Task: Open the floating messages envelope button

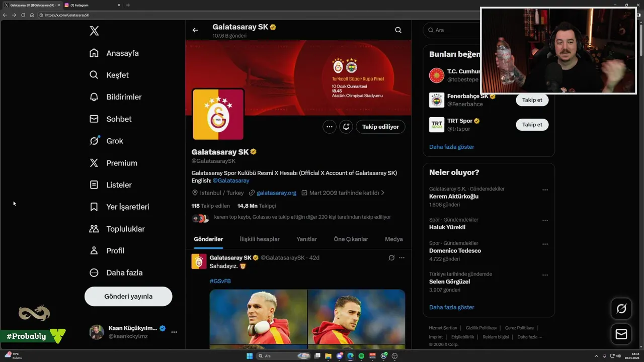Action: tap(621, 334)
